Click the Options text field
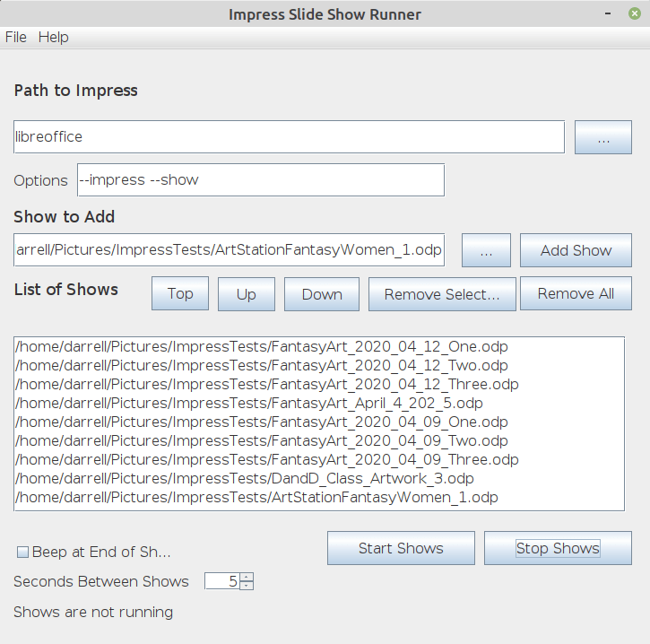Image resolution: width=650 pixels, height=644 pixels. 261,179
